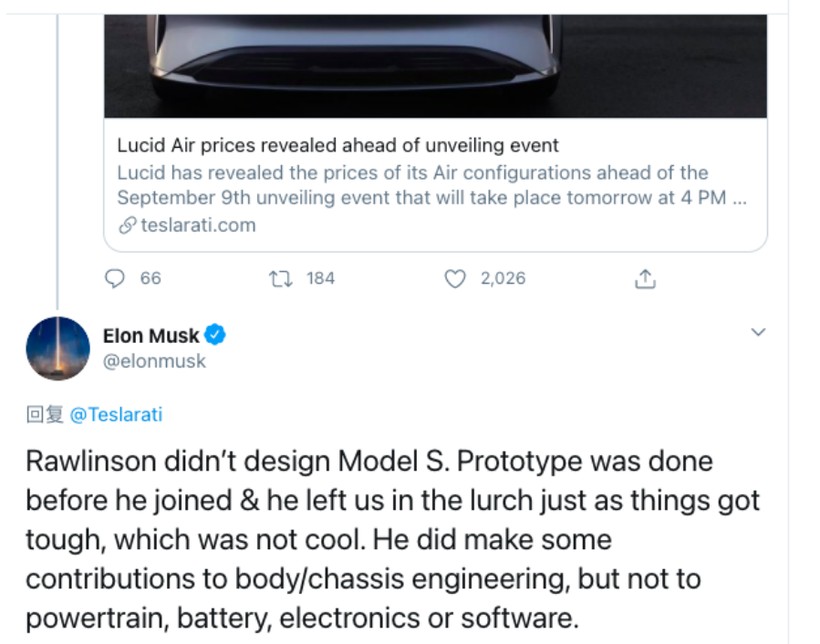
Task: Click Elon Musk's blue verified badge
Action: [x=214, y=335]
